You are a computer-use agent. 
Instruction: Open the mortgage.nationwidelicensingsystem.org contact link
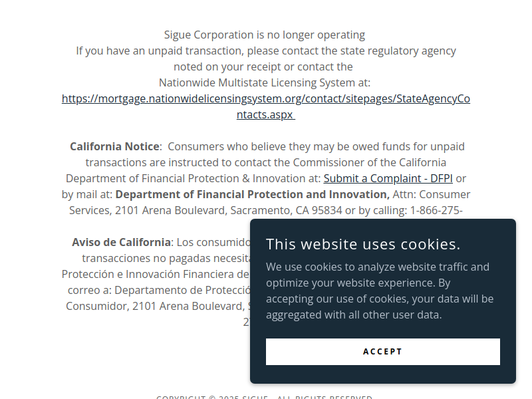tap(265, 98)
